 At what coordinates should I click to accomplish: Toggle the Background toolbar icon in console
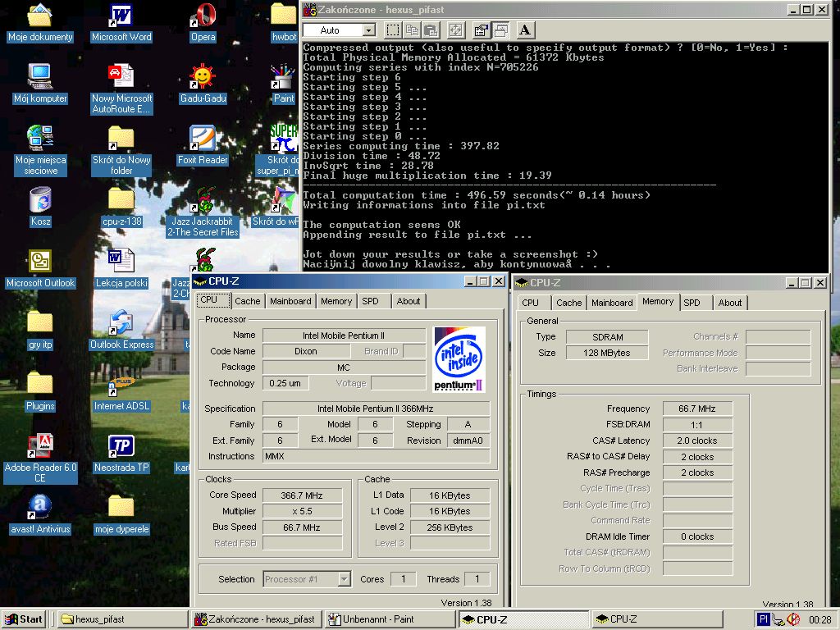(x=501, y=30)
